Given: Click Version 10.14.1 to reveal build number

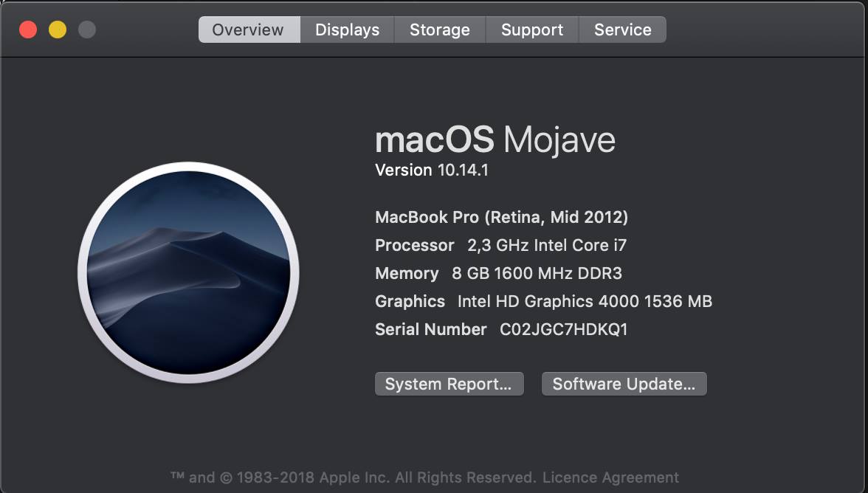Looking at the screenshot, I should (432, 170).
